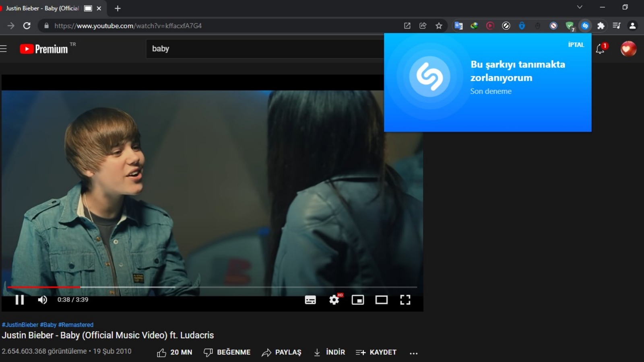This screenshot has width=644, height=362.
Task: Switch to theater mode view
Action: coord(381,300)
